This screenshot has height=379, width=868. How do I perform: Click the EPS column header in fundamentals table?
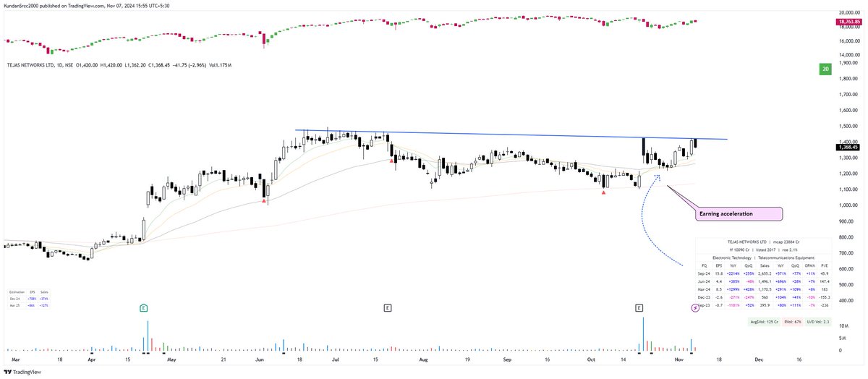pyautogui.click(x=720, y=267)
